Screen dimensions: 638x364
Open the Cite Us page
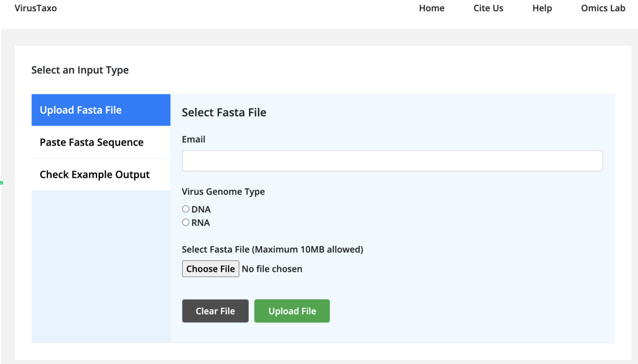point(488,9)
